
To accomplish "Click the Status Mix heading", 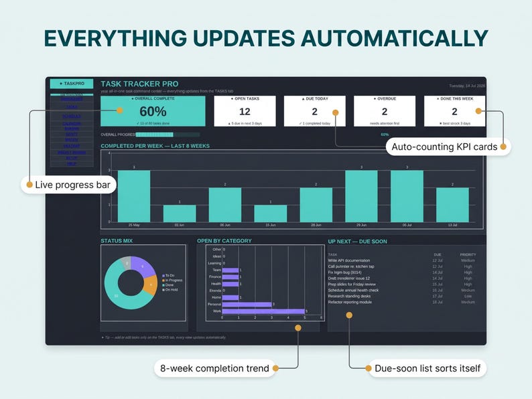I will [117, 241].
